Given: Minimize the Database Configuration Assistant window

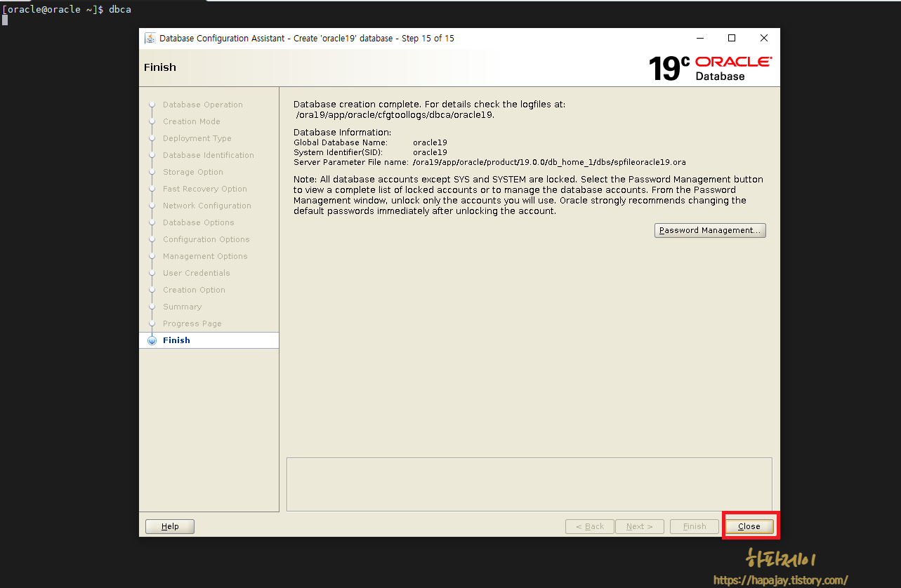Looking at the screenshot, I should [699, 38].
